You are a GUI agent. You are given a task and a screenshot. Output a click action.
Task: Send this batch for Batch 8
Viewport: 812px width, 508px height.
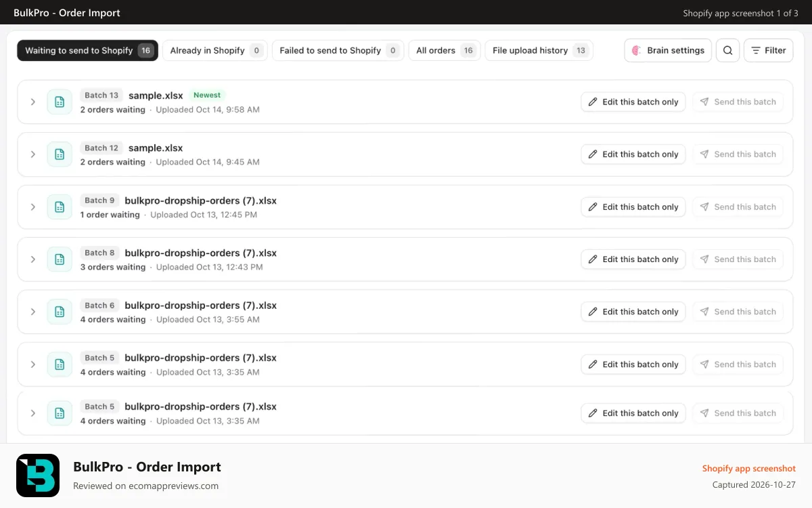(x=738, y=259)
